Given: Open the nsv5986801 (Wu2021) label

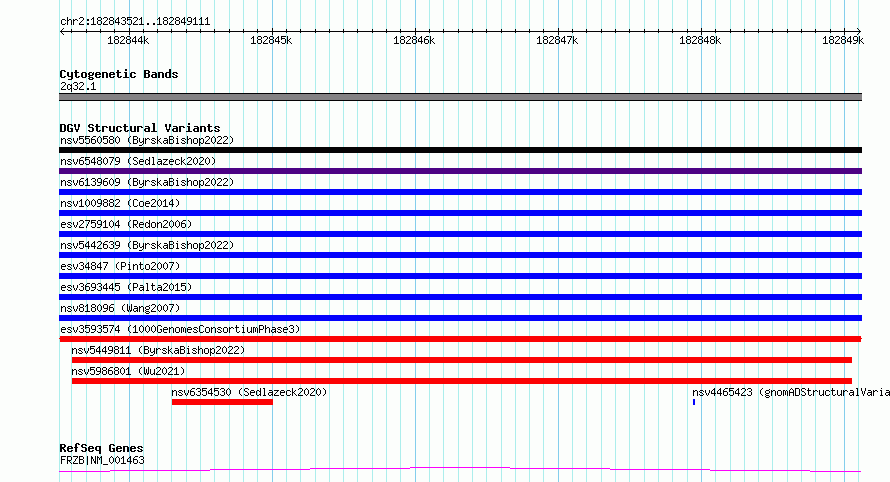Looking at the screenshot, I should click(128, 371).
